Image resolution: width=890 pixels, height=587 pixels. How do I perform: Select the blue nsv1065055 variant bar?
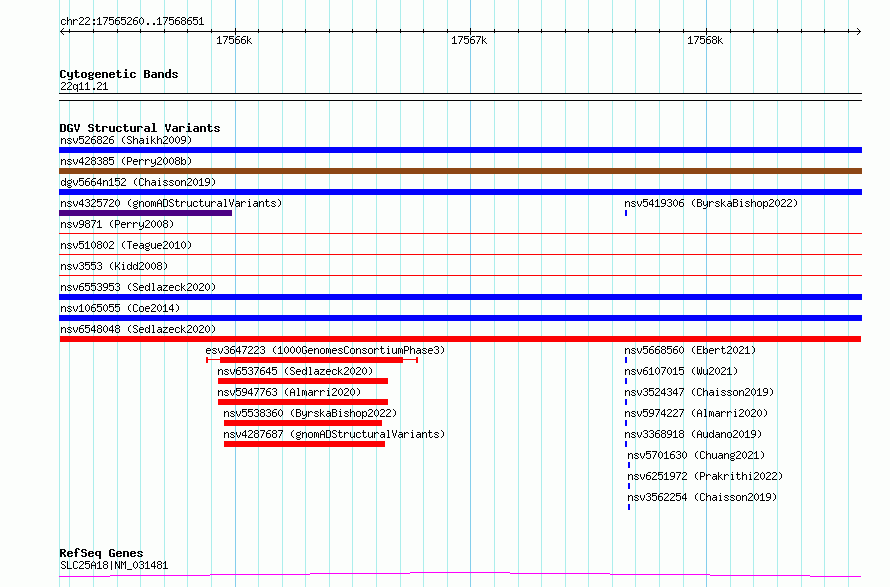click(x=460, y=318)
